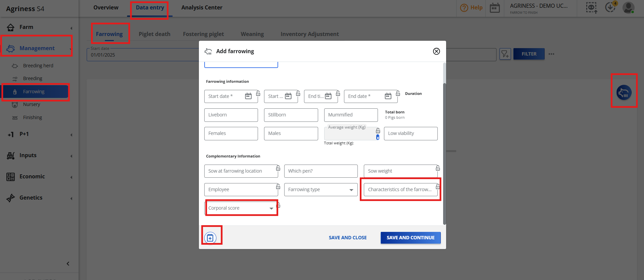The height and width of the screenshot is (280, 644).
Task: Click SAVE AND CLOSE
Action: (348, 238)
